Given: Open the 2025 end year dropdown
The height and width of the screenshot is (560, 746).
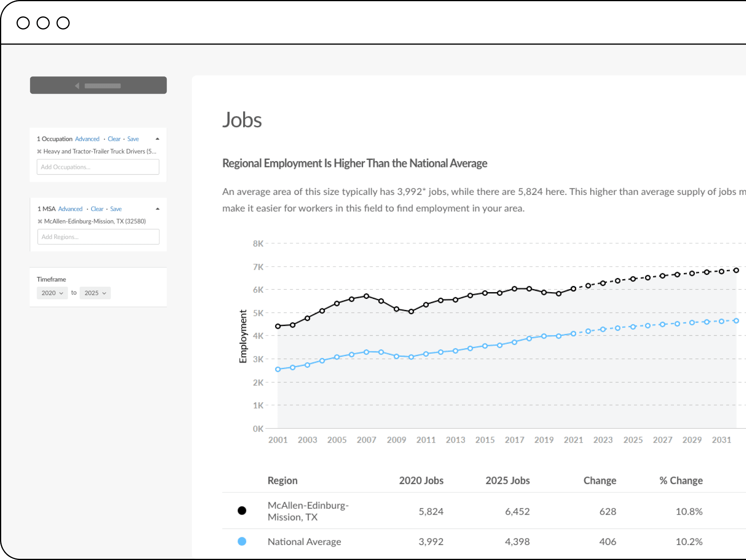Looking at the screenshot, I should coord(95,293).
